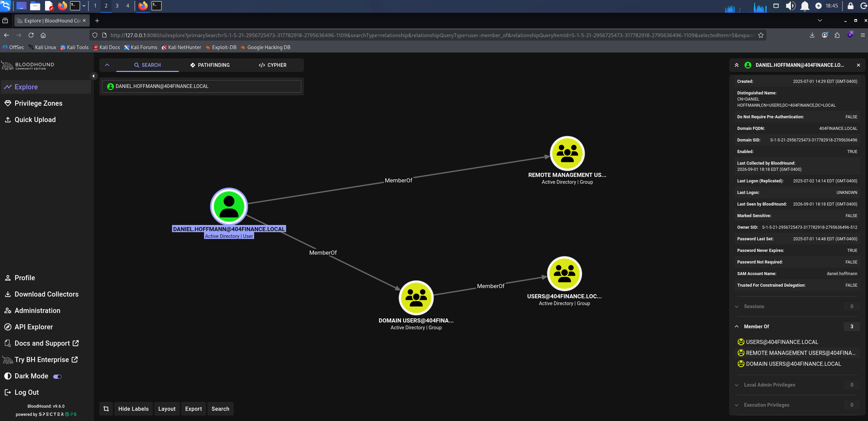Collapse the left sidebar arrow
Screen dimensions: 868x421
coord(93,76)
